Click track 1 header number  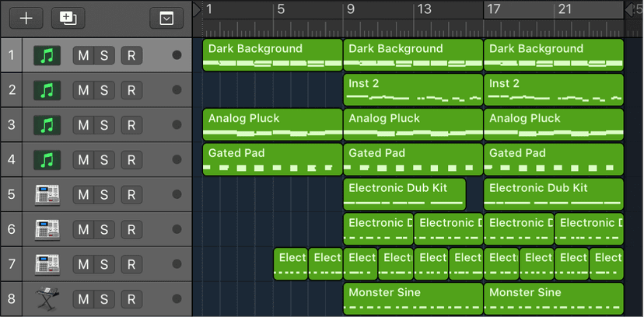(x=11, y=55)
